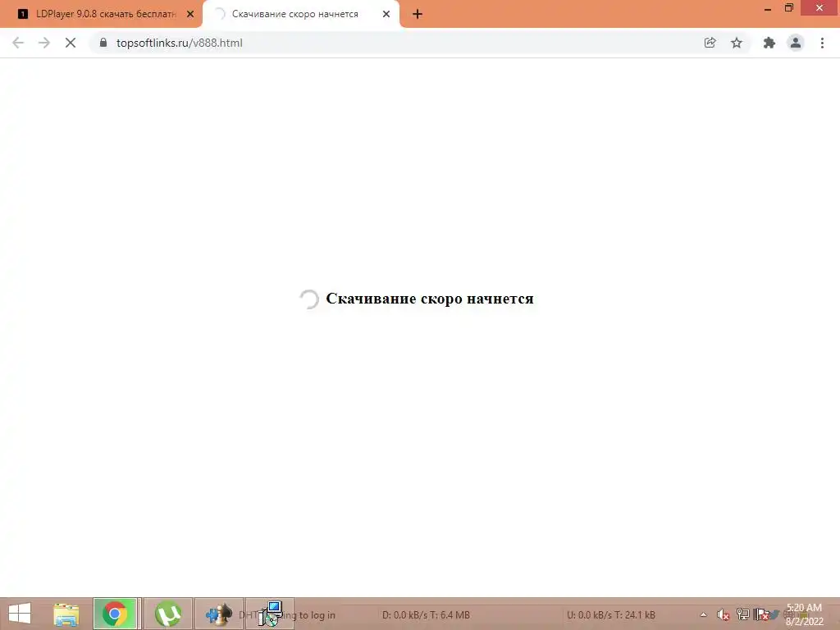Image resolution: width=840 pixels, height=630 pixels.
Task: Show hidden tray icons arrow
Action: [703, 615]
